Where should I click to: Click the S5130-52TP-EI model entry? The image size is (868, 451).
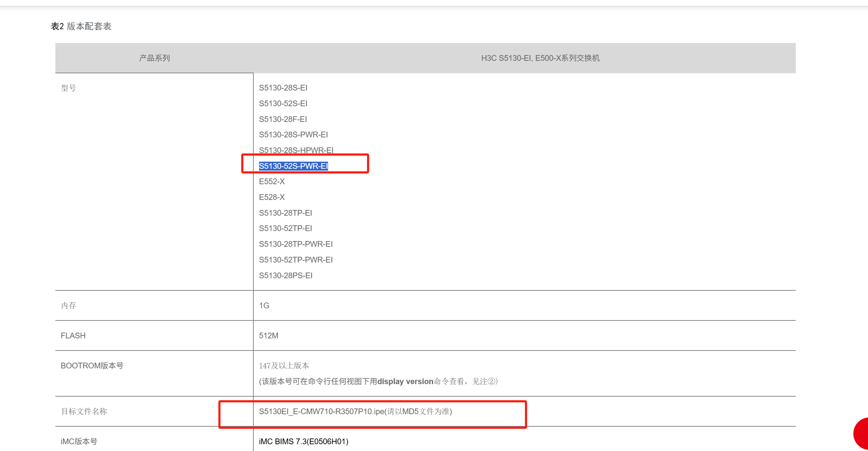pyautogui.click(x=285, y=228)
